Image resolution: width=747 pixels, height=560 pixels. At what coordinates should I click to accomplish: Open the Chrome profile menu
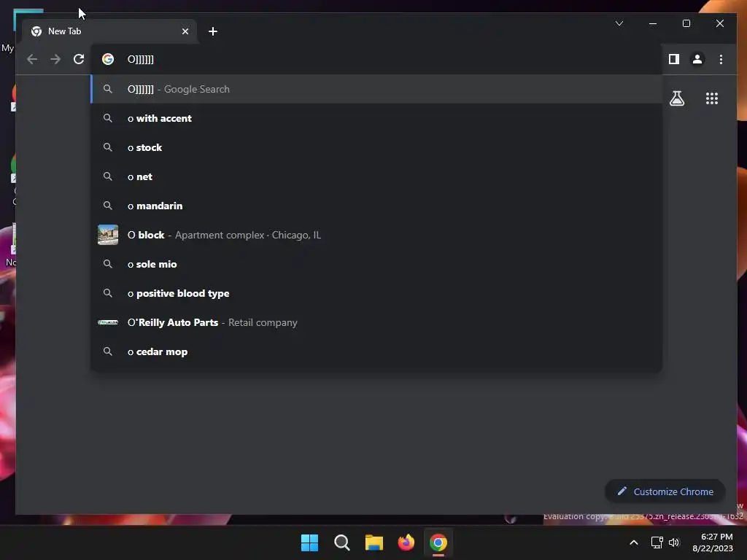[697, 59]
